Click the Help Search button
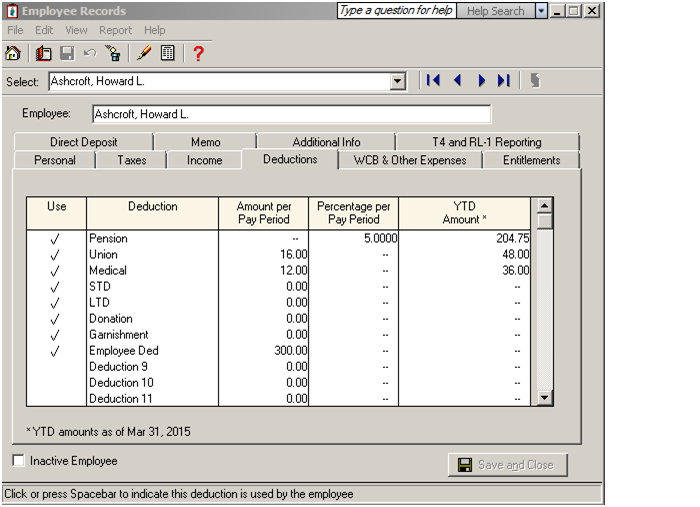The image size is (700, 507). click(496, 11)
